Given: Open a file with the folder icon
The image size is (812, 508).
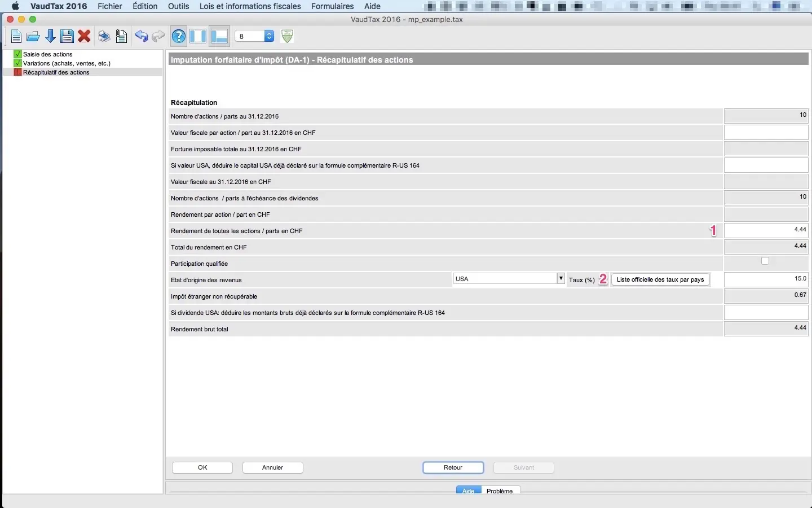Looking at the screenshot, I should click(x=33, y=37).
